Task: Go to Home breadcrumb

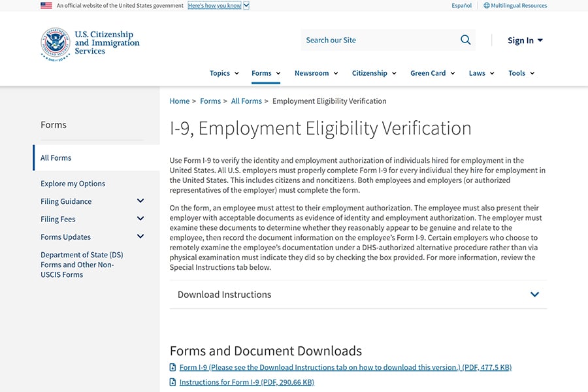Action: coord(180,101)
